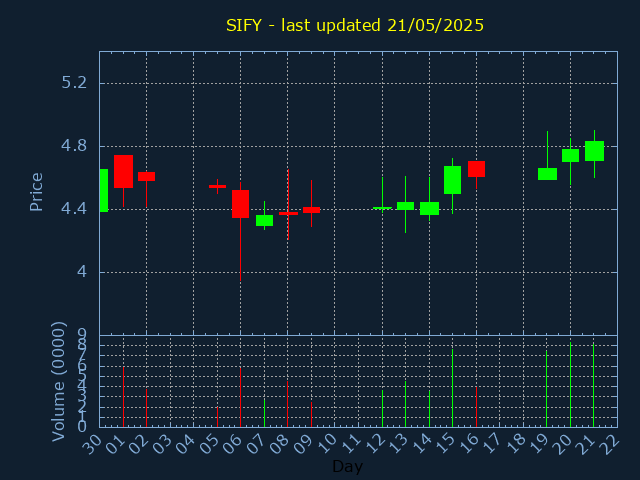The width and height of the screenshot is (640, 480).
Task: Click the day axis label 06
Action: pos(233,443)
